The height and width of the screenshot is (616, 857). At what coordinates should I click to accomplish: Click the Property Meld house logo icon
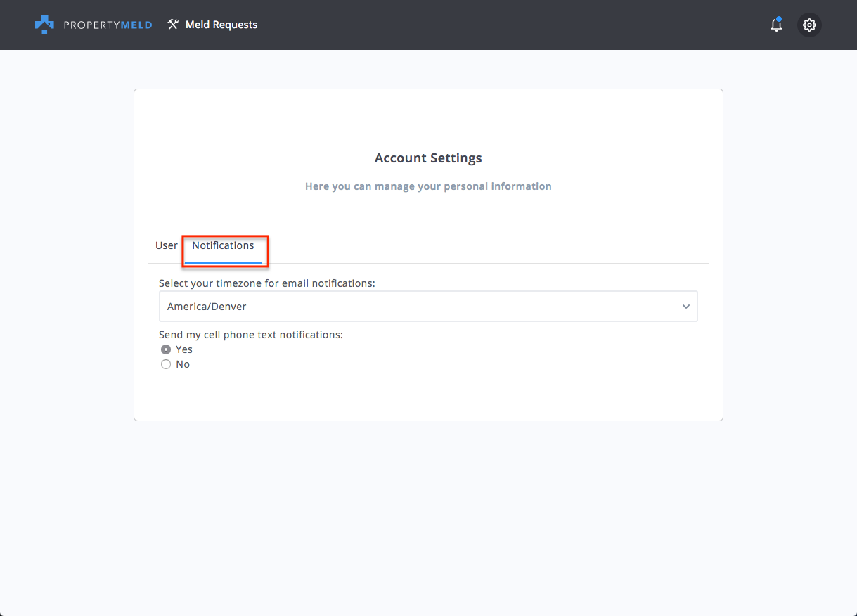(44, 25)
